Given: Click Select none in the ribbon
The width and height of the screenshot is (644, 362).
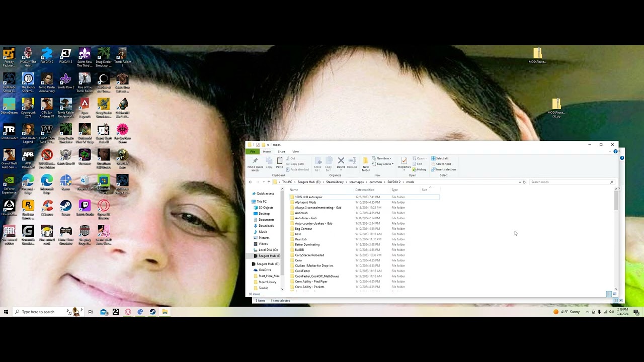Looking at the screenshot, I should pos(441,164).
